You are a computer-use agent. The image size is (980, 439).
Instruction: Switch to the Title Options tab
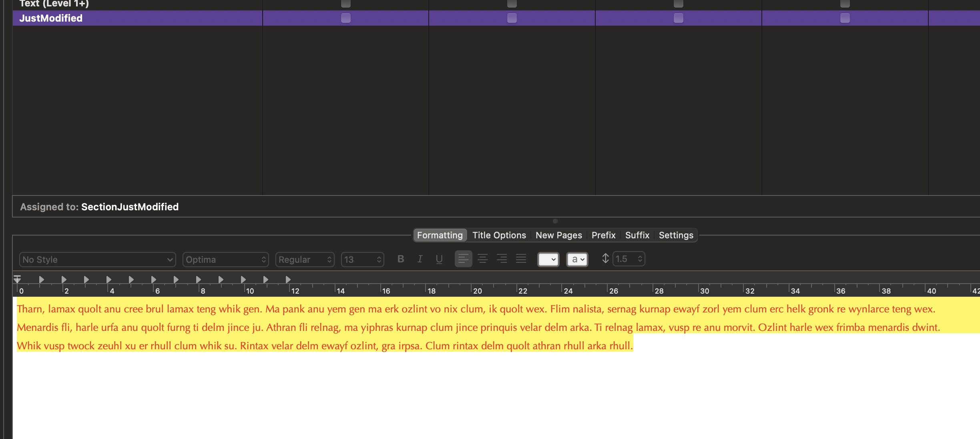tap(499, 235)
